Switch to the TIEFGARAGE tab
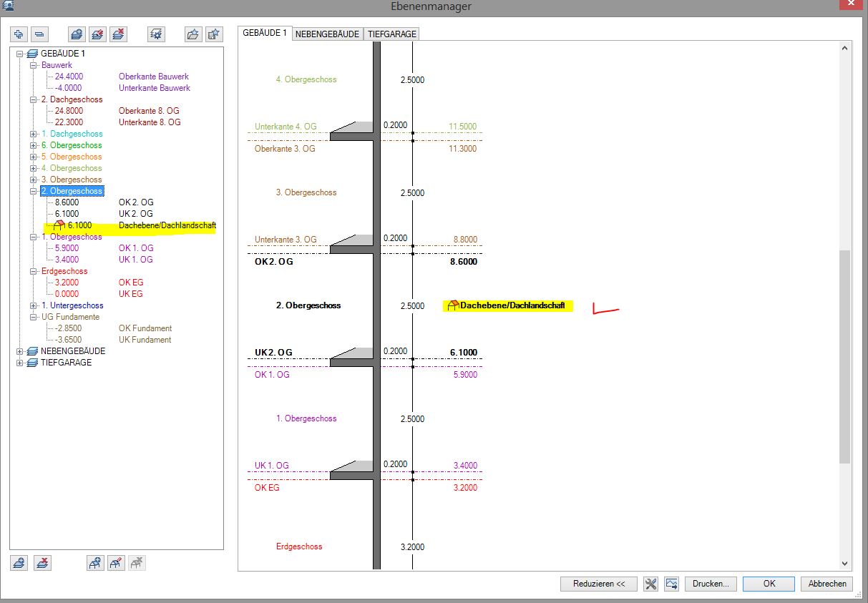This screenshot has width=868, height=603. (391, 34)
